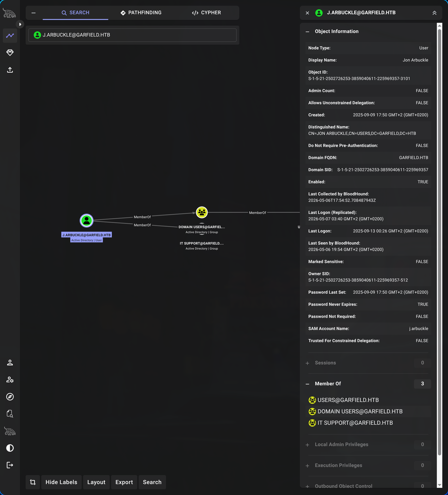Open the Layout button menu
The width and height of the screenshot is (448, 495).
(96, 482)
